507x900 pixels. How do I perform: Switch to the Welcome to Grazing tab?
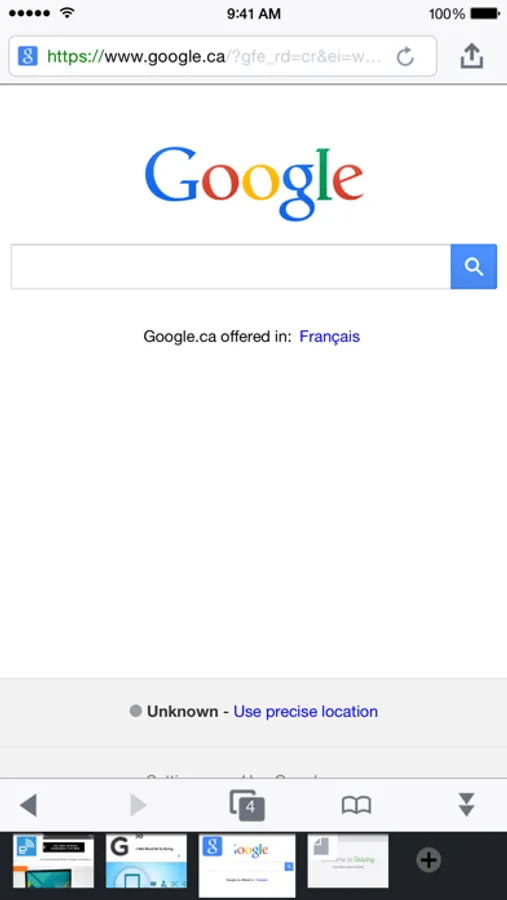click(348, 861)
